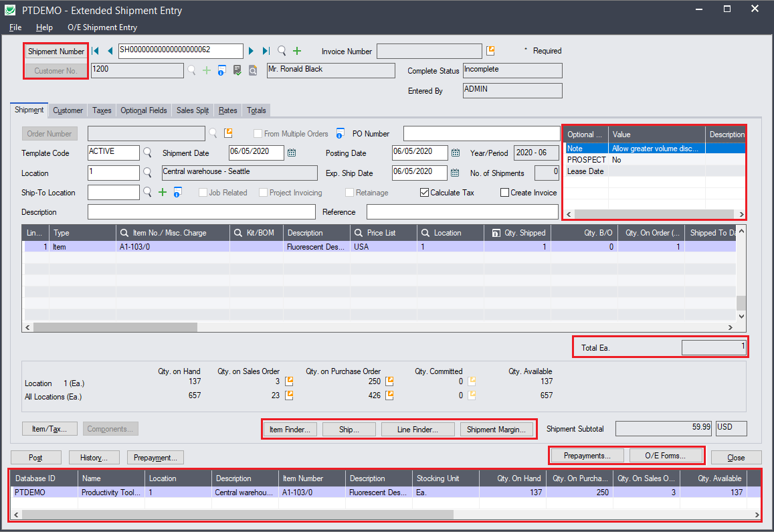Open the customer inquiry icon

253,71
